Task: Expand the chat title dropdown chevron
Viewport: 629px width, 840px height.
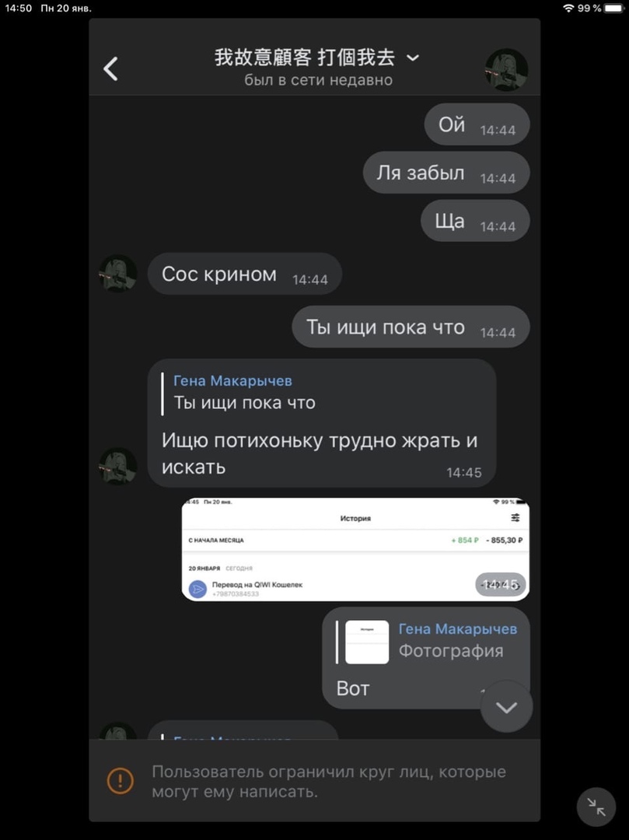Action: (x=413, y=58)
